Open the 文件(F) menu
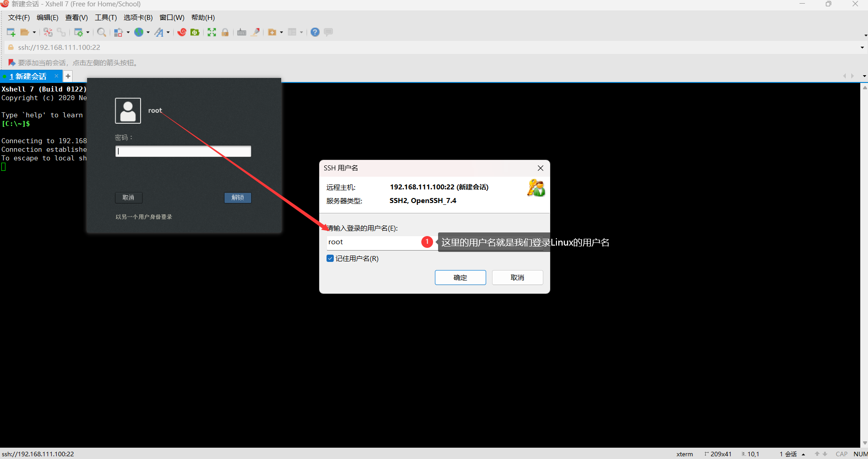 [19, 18]
